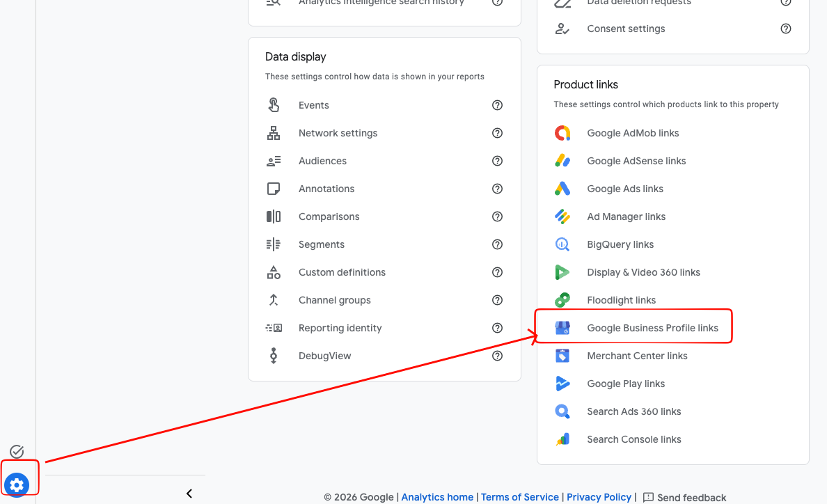Click the Display & Video 360 logo icon
The image size is (827, 504).
click(x=562, y=272)
